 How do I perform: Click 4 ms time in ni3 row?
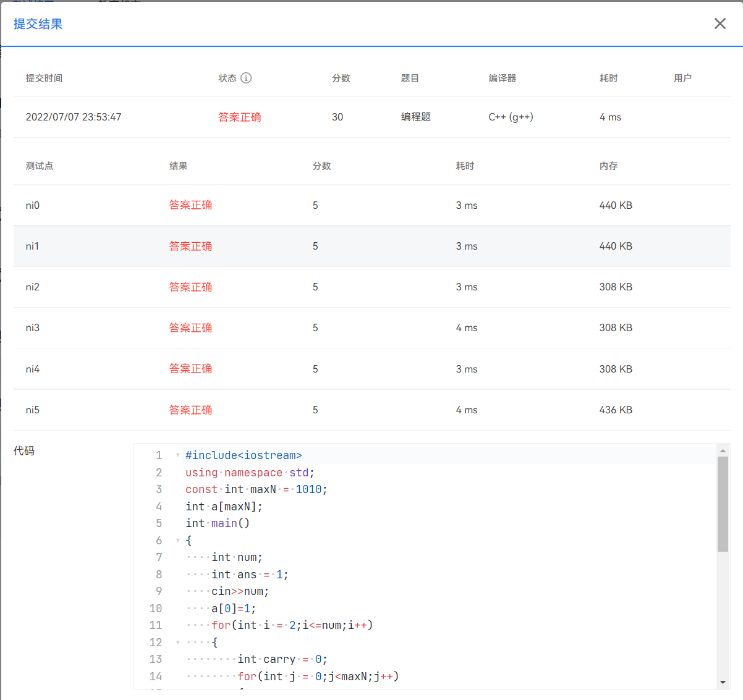[x=467, y=327]
